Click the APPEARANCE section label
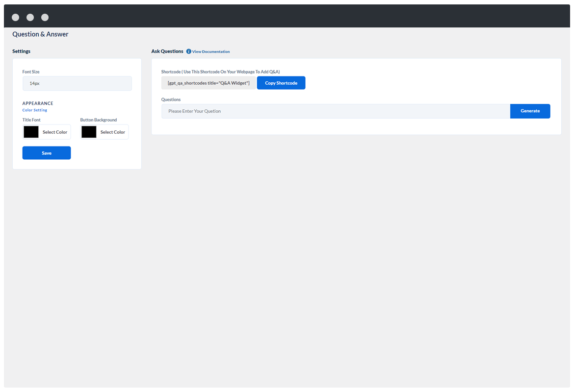 pos(38,103)
